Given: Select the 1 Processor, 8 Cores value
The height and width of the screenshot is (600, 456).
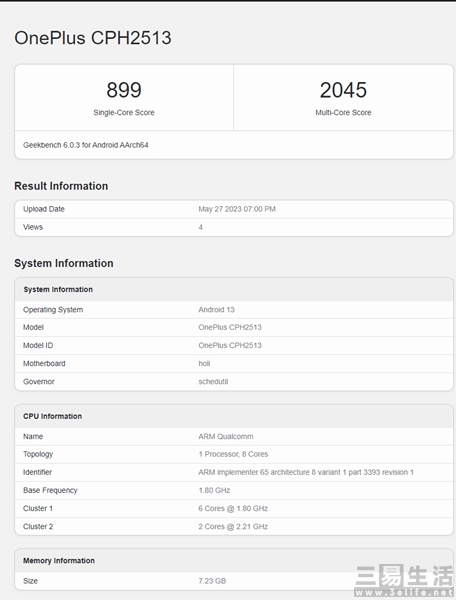Looking at the screenshot, I should 233,454.
